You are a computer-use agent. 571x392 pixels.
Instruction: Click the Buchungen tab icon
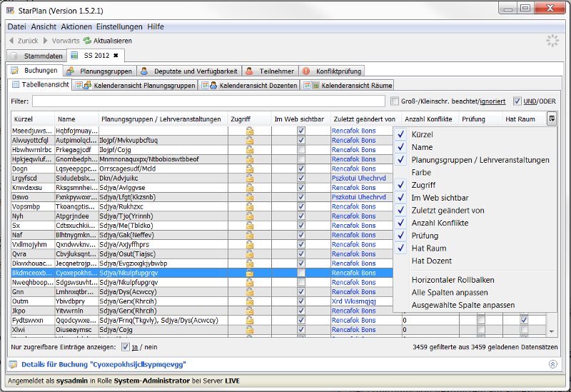pos(15,70)
